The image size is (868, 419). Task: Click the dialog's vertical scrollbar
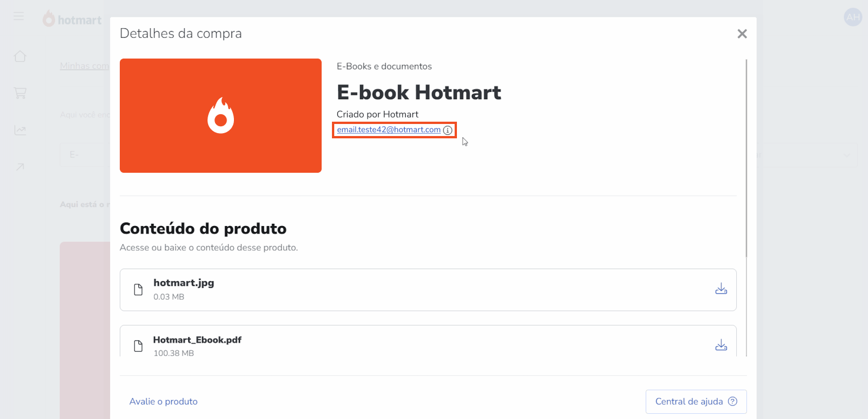coord(746,158)
